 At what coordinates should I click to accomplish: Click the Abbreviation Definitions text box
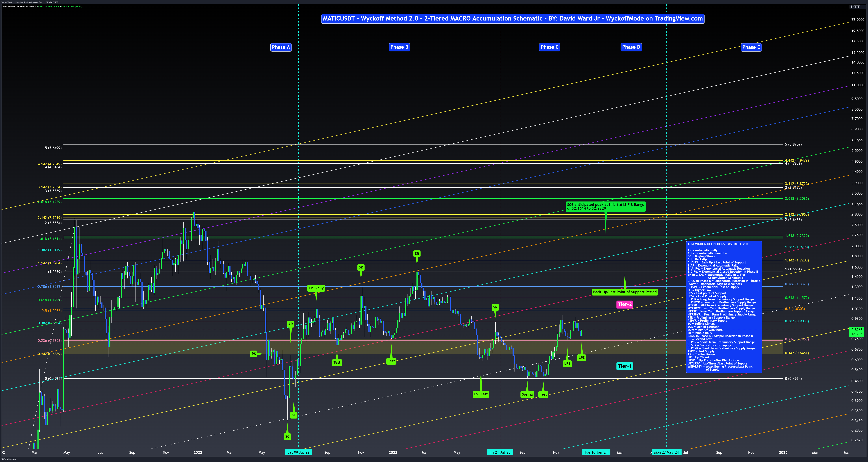[724, 307]
